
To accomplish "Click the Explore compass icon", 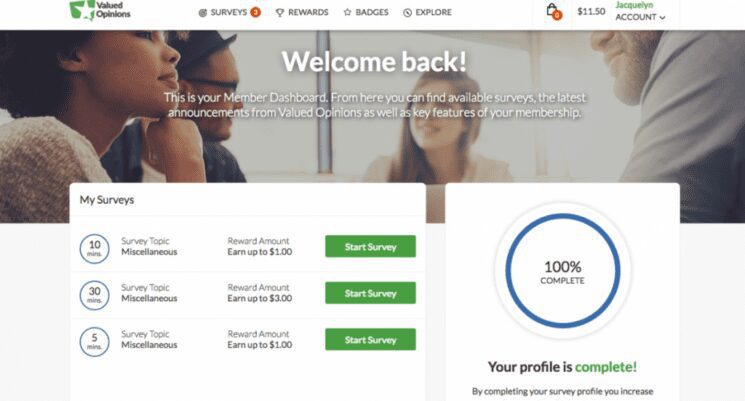I will pos(407,13).
